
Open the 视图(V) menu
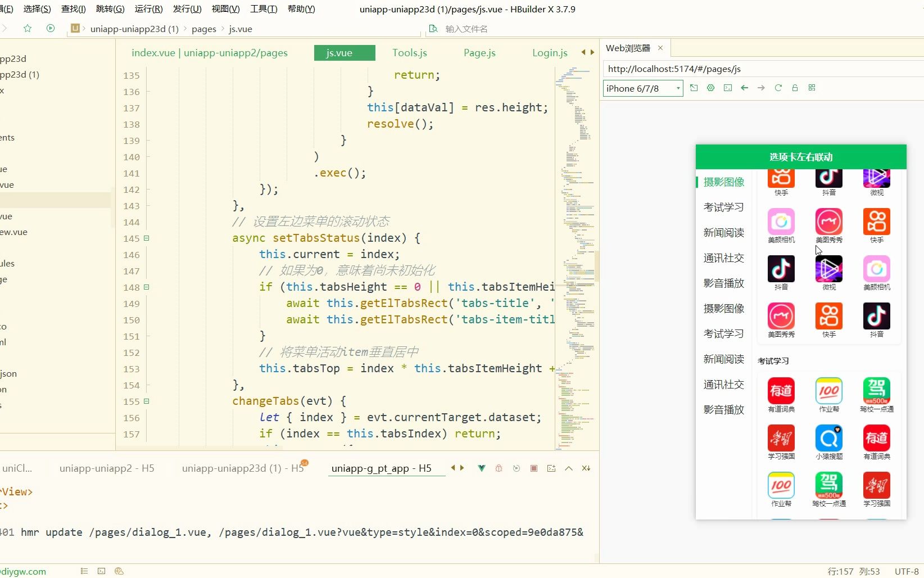click(x=225, y=9)
